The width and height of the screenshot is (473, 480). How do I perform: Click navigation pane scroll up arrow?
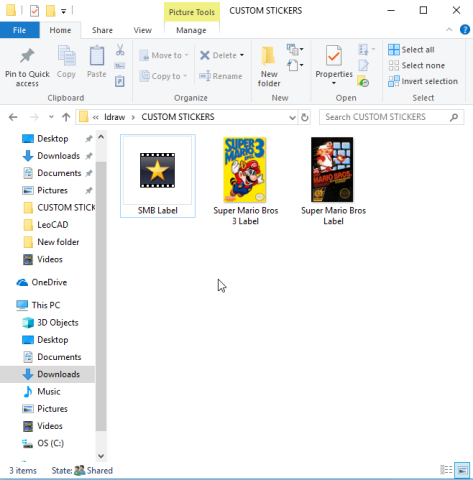[x=101, y=137]
